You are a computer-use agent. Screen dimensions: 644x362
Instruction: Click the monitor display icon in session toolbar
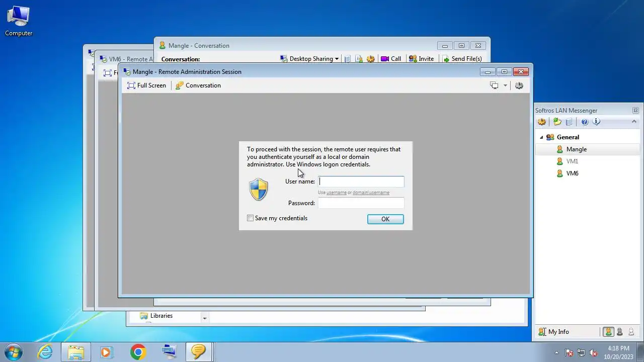[x=494, y=85]
